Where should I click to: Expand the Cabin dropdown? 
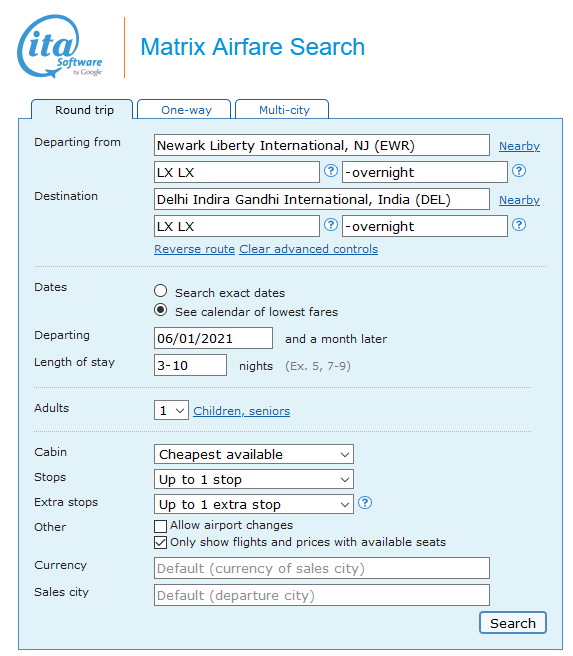coord(254,454)
